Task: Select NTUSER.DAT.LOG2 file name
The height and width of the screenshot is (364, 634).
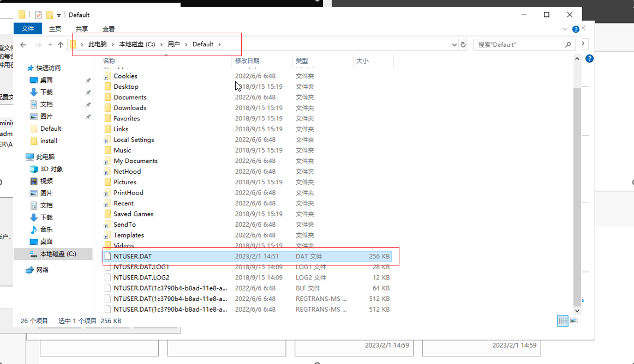Action: (x=141, y=277)
